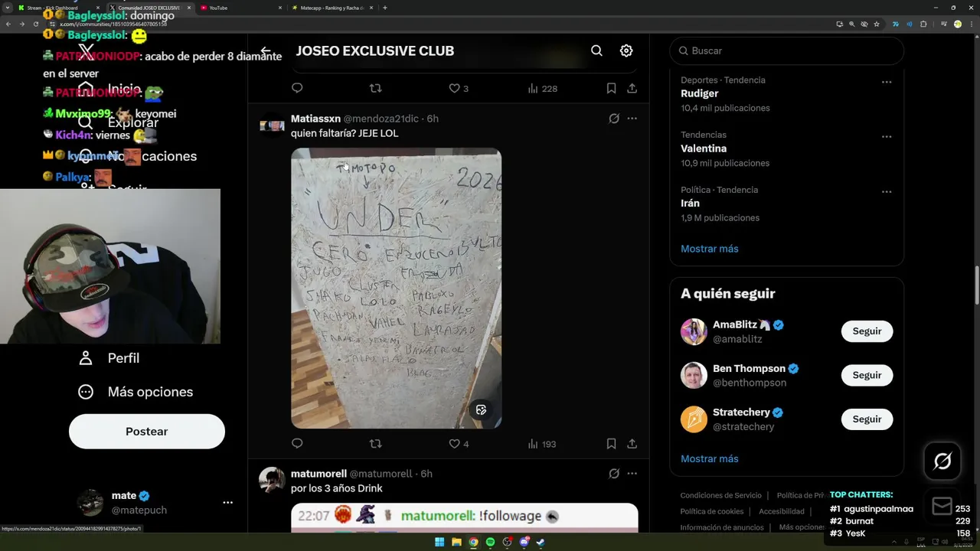Image resolution: width=980 pixels, height=551 pixels.
Task: Open Ben Thompson profile avatar
Action: coord(694,375)
